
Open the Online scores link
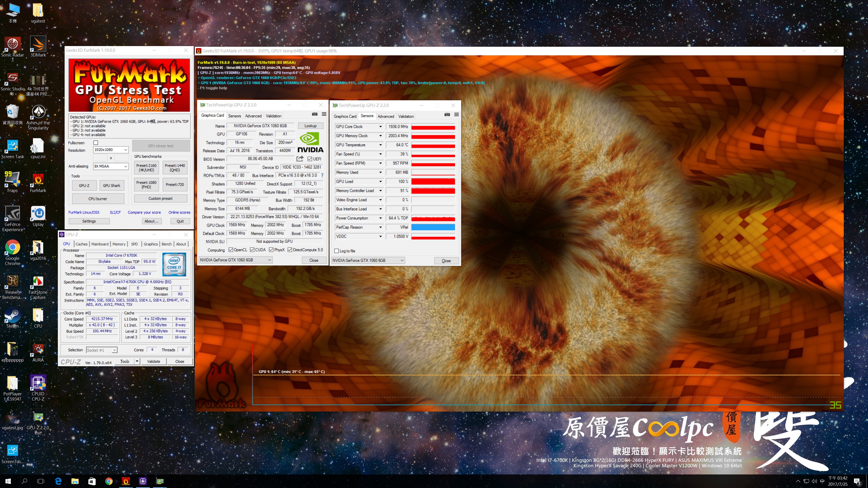point(179,213)
